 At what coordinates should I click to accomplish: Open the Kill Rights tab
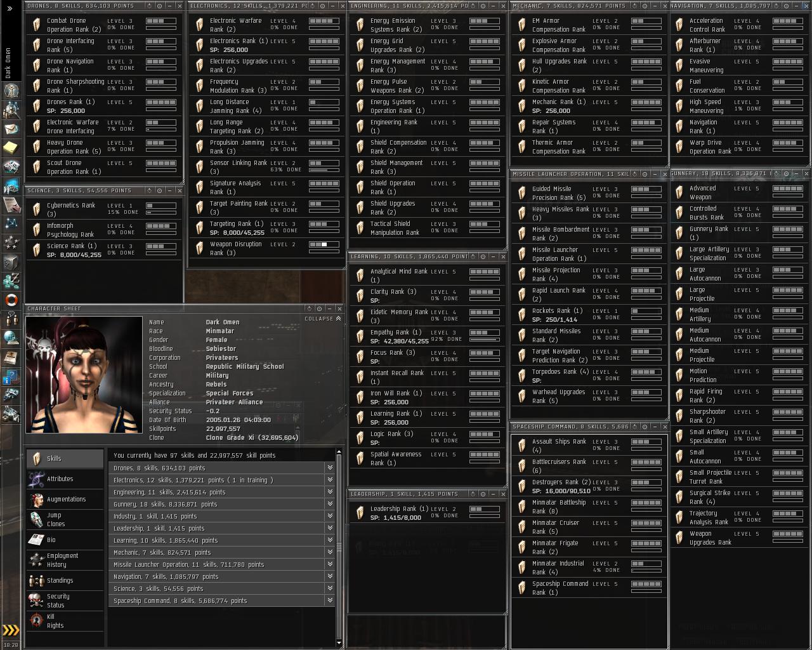[x=65, y=621]
